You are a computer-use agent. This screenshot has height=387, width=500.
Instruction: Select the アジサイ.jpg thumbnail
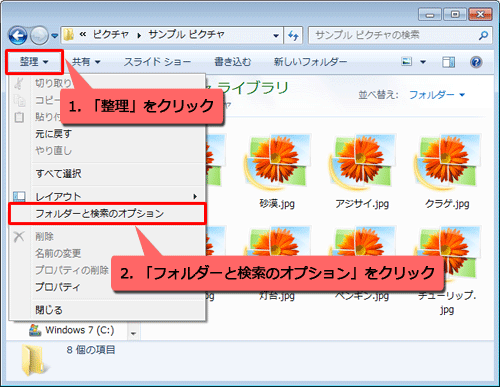[x=362, y=161]
